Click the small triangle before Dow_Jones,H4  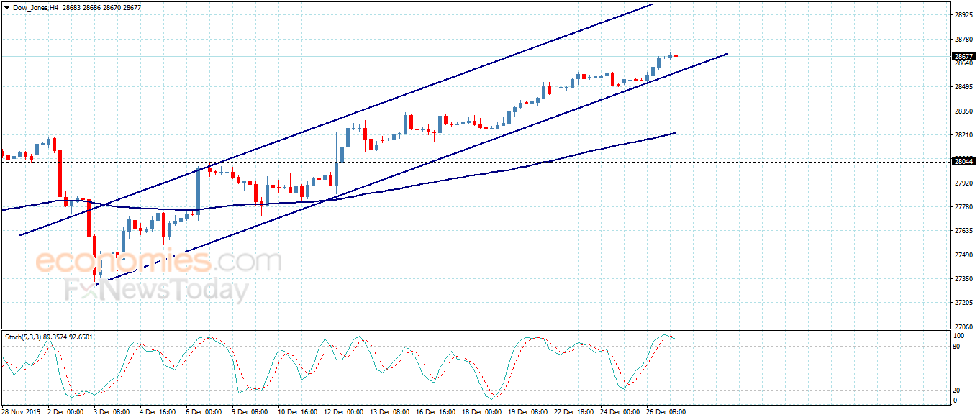6,7
